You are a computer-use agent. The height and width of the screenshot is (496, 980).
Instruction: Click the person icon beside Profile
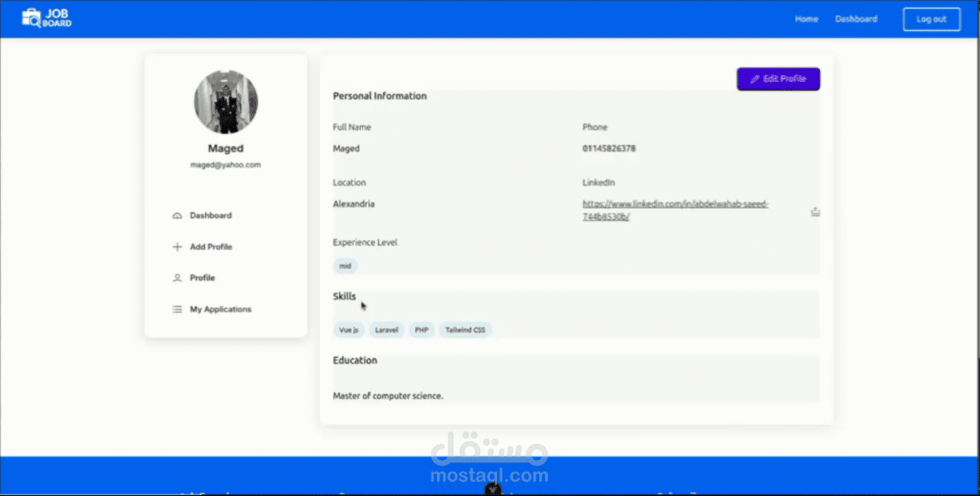pos(177,278)
